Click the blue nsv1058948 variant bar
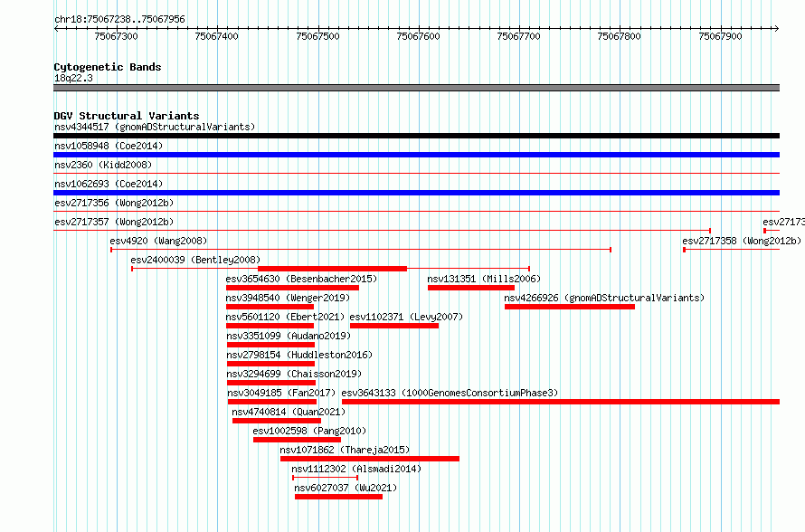Viewport: 805px width, 532px height. click(416, 155)
